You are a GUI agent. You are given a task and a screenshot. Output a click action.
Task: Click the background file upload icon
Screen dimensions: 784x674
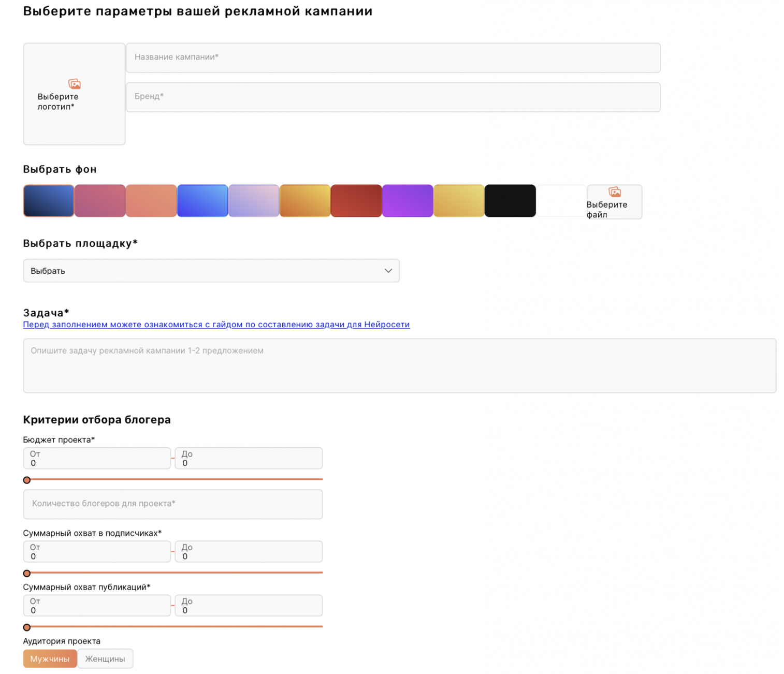point(615,192)
